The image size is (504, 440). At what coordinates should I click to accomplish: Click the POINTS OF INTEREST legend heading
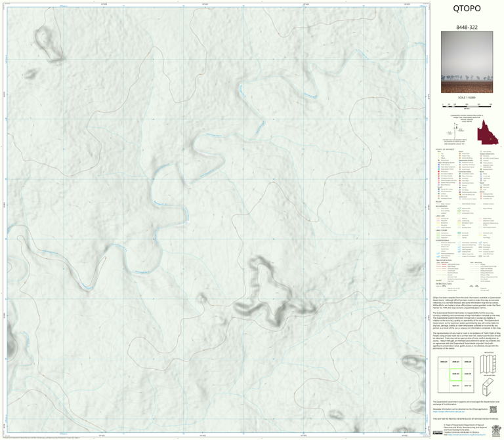coord(445,150)
